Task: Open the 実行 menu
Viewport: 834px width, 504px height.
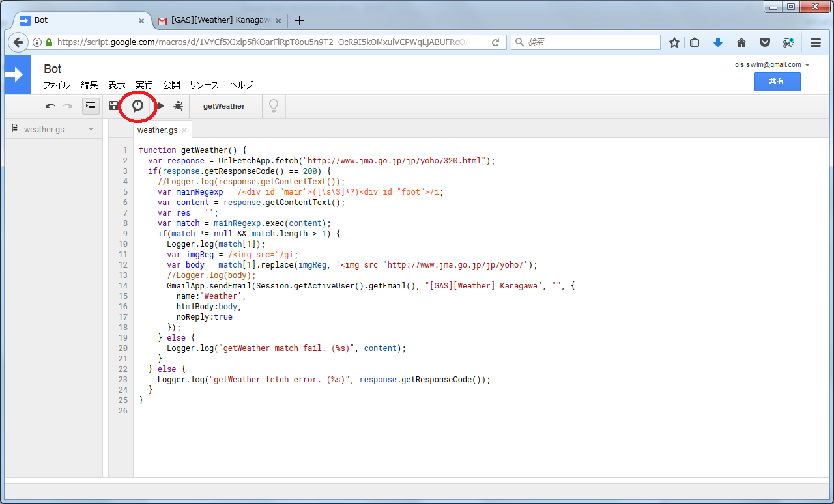Action: click(x=144, y=85)
